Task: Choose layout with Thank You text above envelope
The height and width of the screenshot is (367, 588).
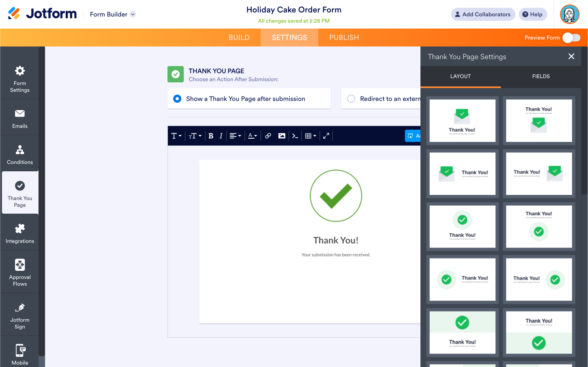Action: point(539,121)
